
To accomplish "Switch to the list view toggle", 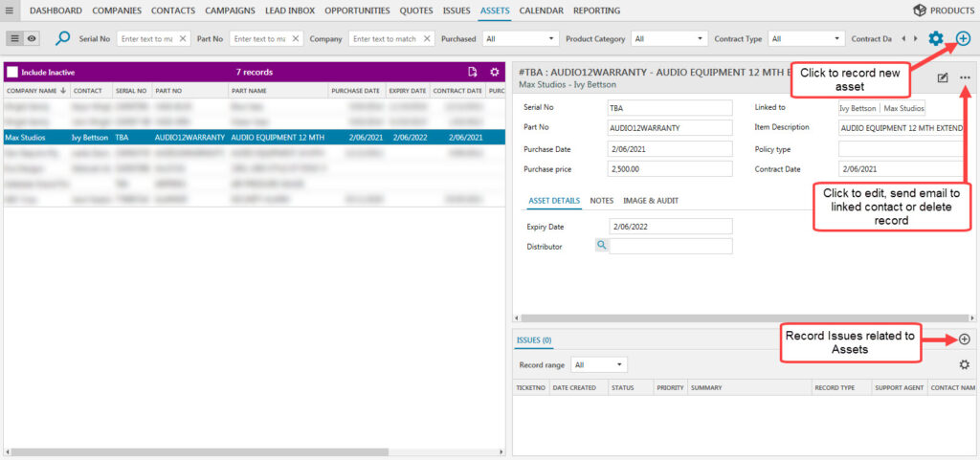I will click(x=15, y=39).
